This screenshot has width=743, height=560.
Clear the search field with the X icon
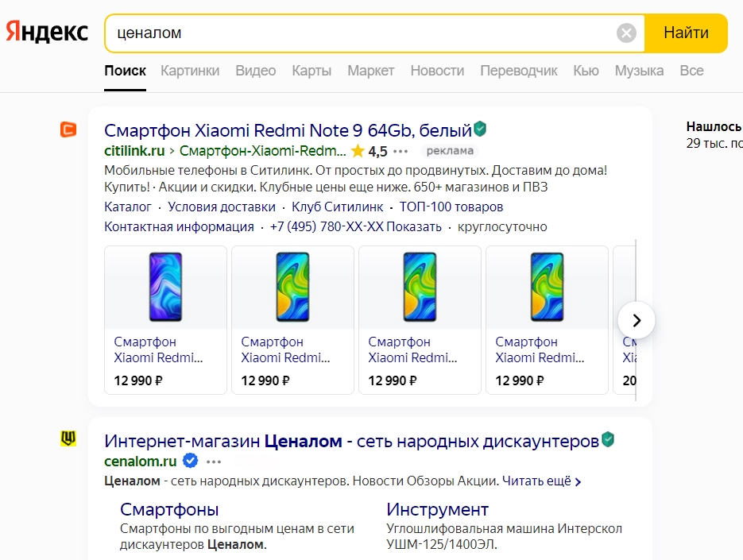pyautogui.click(x=626, y=32)
